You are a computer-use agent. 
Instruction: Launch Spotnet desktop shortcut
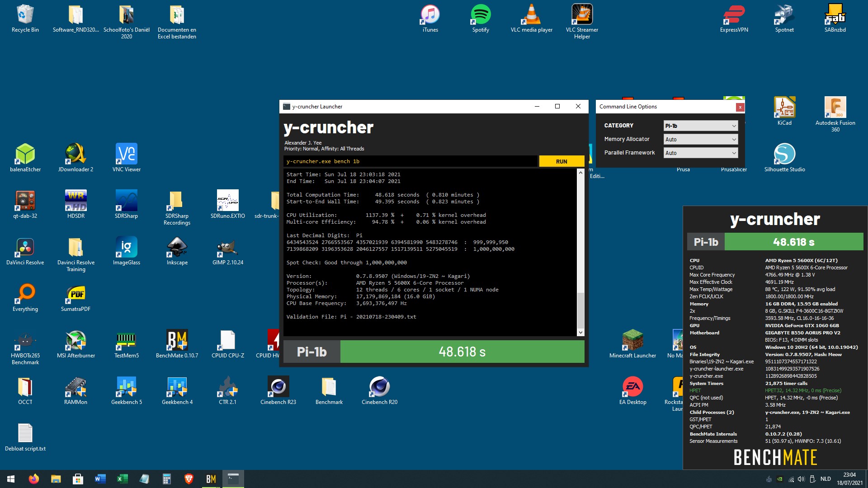pyautogui.click(x=784, y=19)
